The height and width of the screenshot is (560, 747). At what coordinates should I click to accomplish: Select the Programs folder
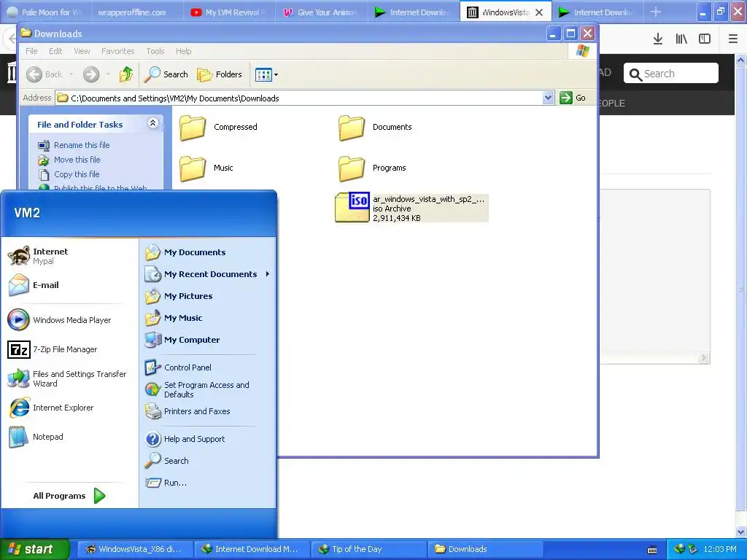(x=373, y=168)
